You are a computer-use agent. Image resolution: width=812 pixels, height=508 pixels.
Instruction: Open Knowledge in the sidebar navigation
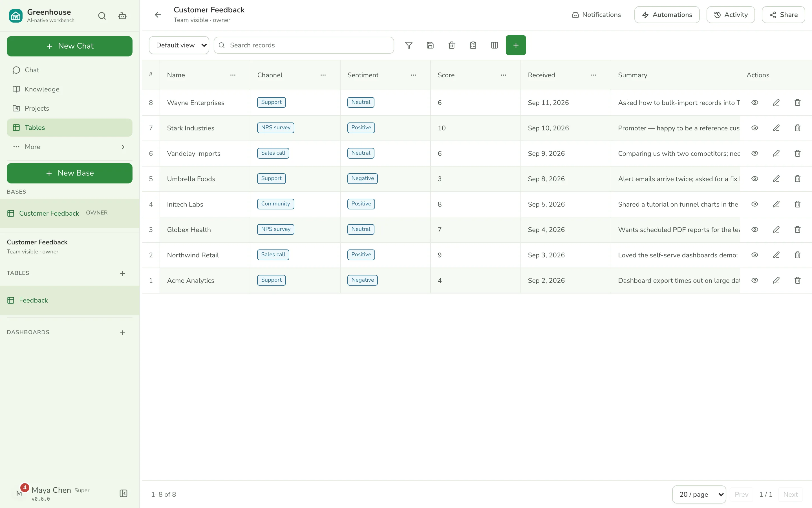click(69, 89)
